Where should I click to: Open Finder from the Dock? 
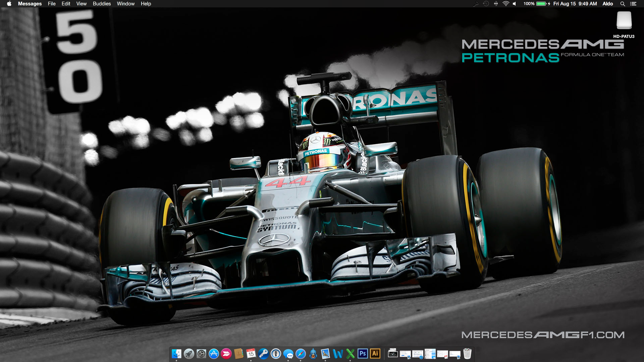click(176, 354)
